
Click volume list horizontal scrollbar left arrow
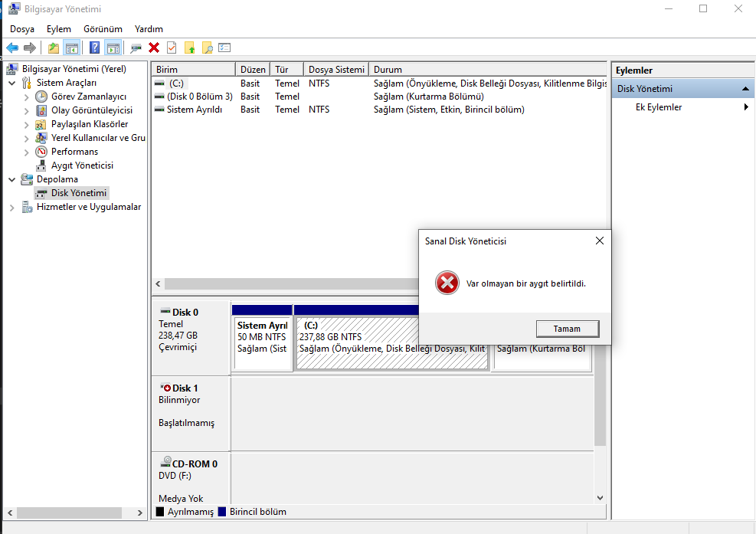point(158,283)
